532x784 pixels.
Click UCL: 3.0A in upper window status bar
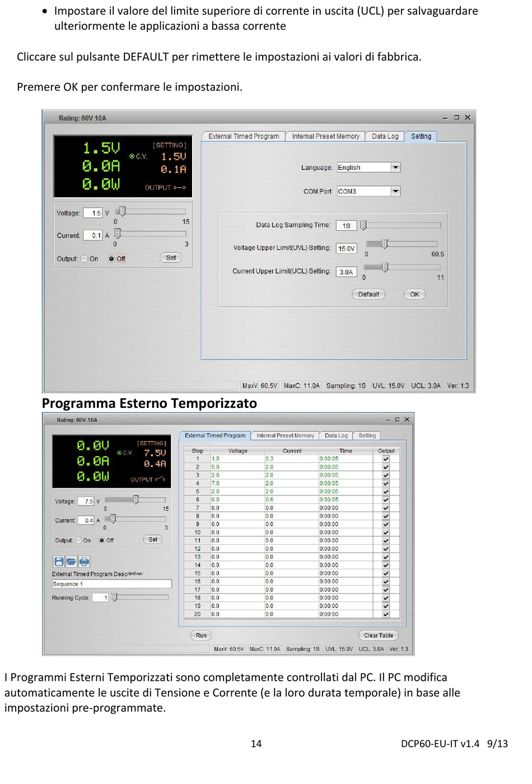click(x=426, y=386)
